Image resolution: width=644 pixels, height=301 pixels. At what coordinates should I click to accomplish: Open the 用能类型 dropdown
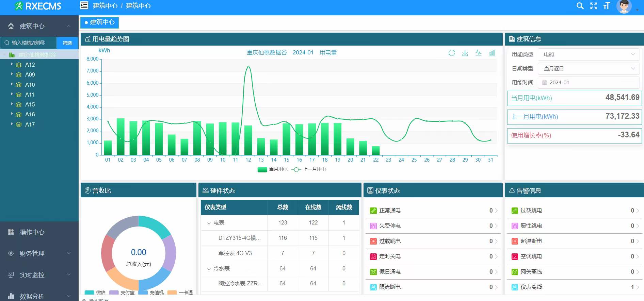pos(589,54)
